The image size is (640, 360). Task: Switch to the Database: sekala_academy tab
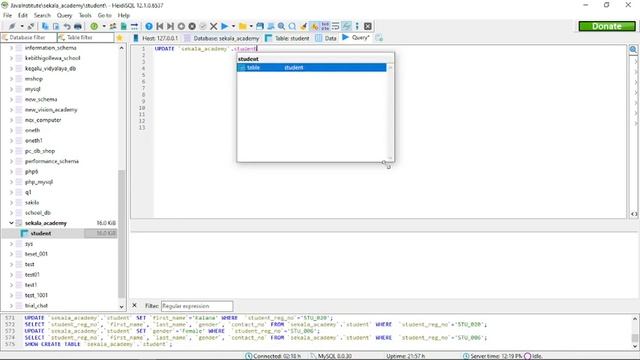tap(222, 38)
